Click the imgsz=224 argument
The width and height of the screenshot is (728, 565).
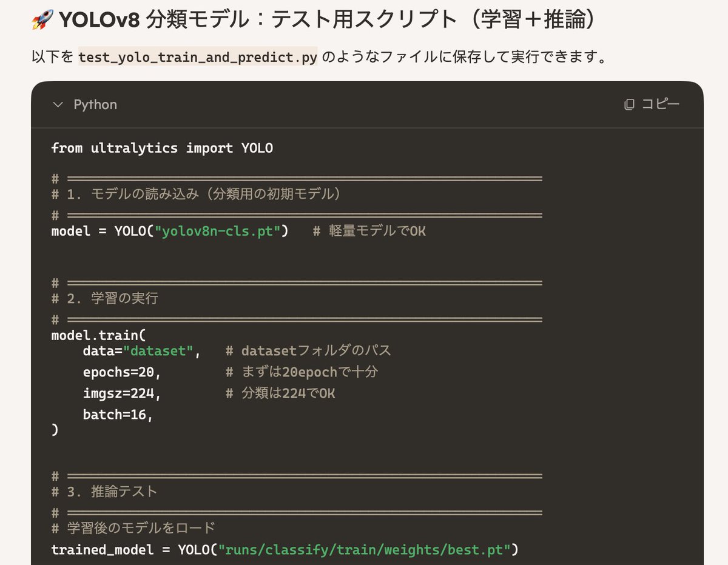(x=122, y=393)
